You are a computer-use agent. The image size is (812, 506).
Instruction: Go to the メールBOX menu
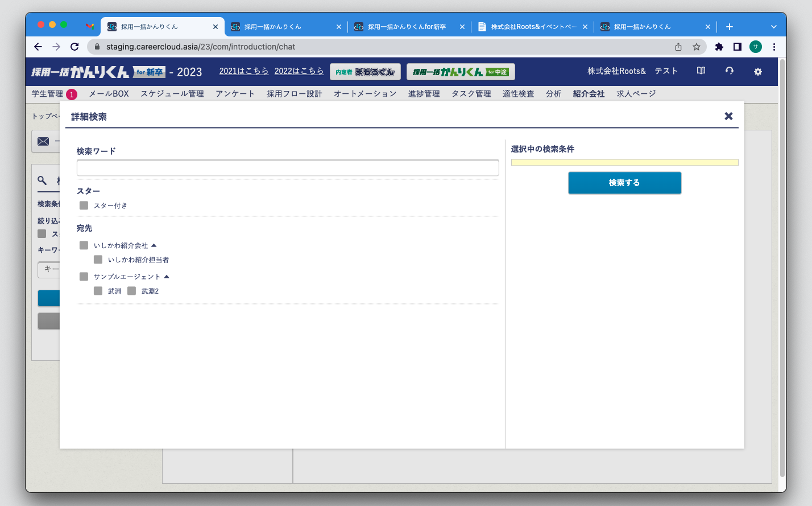tap(109, 94)
